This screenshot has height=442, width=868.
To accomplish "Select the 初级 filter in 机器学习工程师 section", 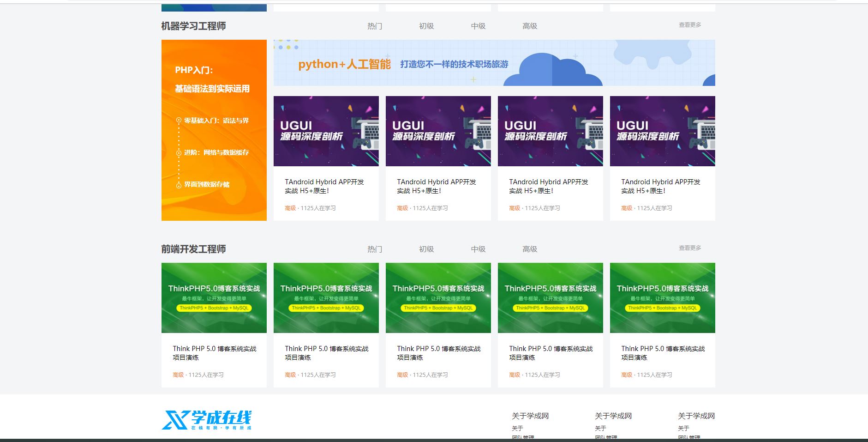I will [426, 26].
